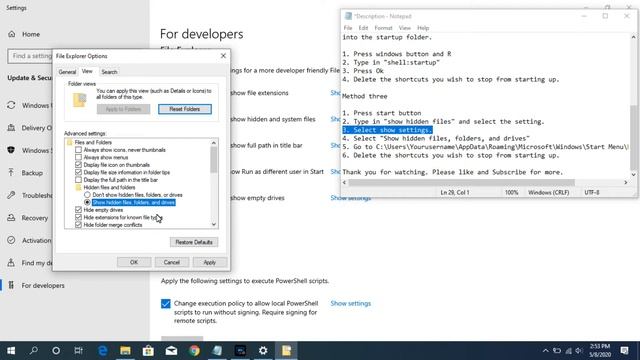
Task: Click the volume icon in system tray
Action: (579, 351)
